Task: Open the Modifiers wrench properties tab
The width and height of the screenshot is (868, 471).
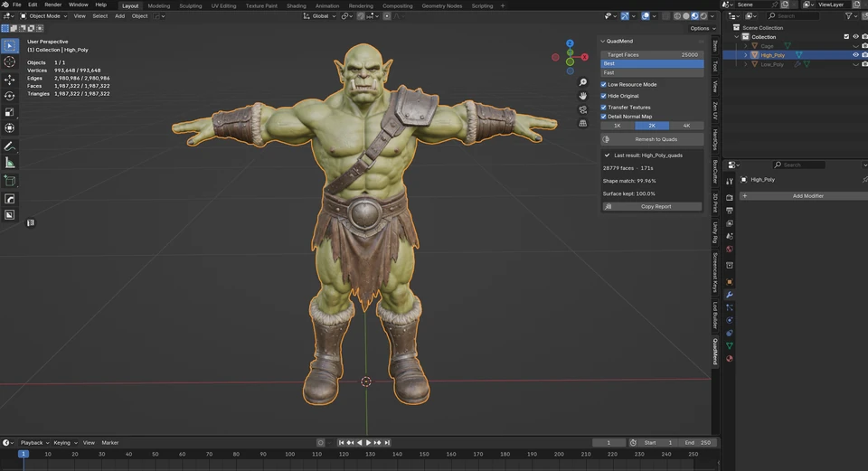Action: pos(730,295)
